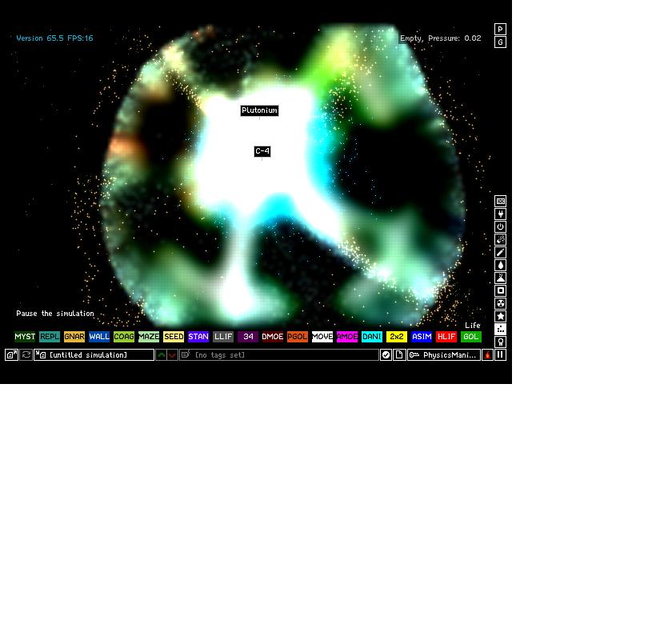Select the GOL life element
This screenshot has width=672, height=624.
tap(471, 337)
